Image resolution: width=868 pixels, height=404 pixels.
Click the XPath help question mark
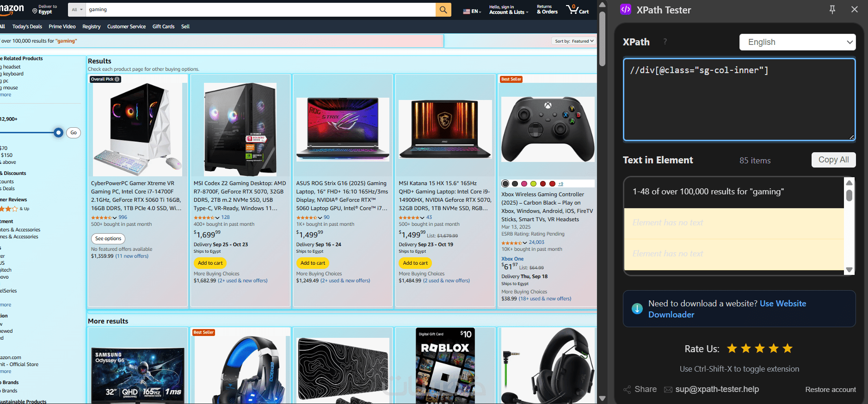click(x=665, y=42)
